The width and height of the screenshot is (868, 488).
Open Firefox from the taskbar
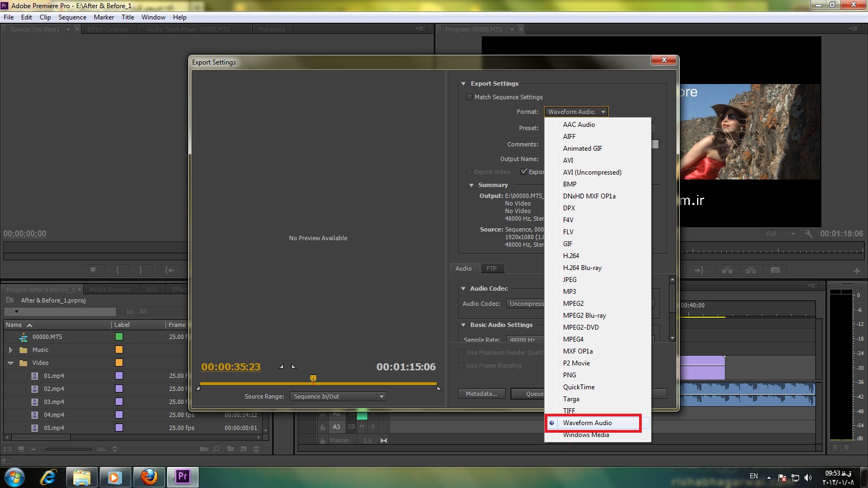click(149, 477)
